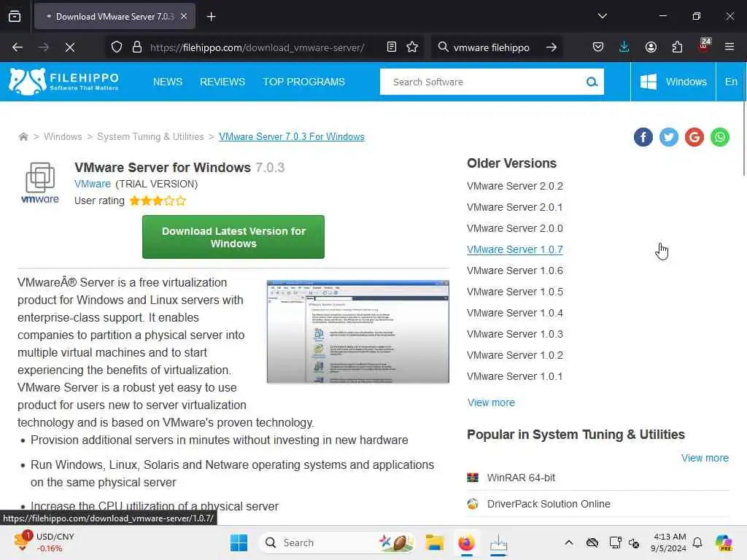This screenshot has width=747, height=560.
Task: Click the FileHippo search magnifier button
Action: [592, 82]
